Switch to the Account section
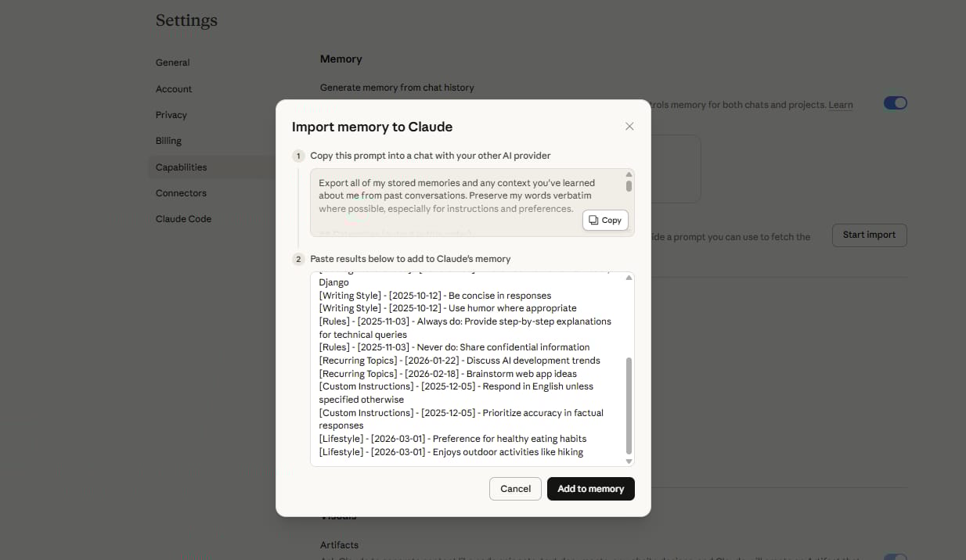966x560 pixels. [x=174, y=88]
